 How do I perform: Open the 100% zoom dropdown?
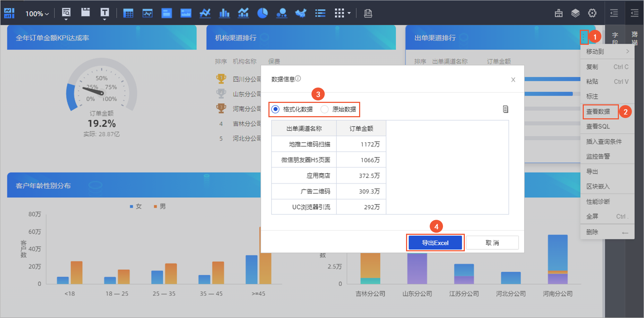click(x=37, y=14)
